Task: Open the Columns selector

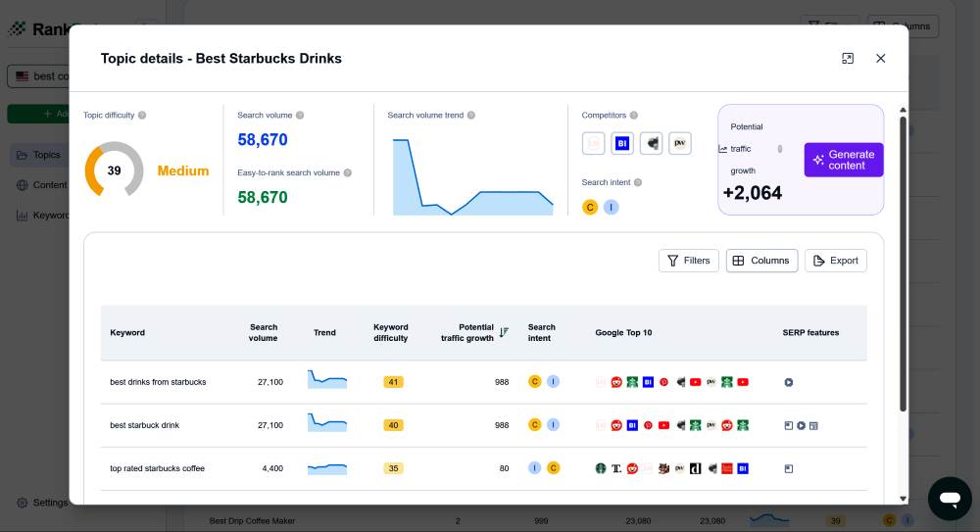Action: click(x=761, y=261)
